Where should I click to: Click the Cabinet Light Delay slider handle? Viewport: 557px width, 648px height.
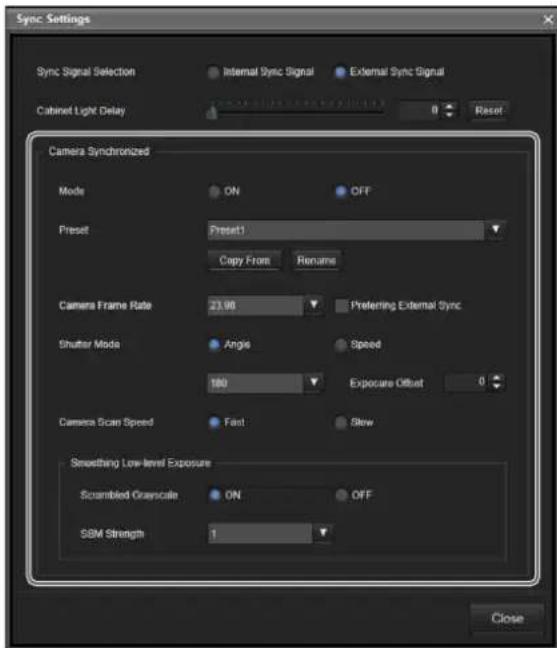212,112
